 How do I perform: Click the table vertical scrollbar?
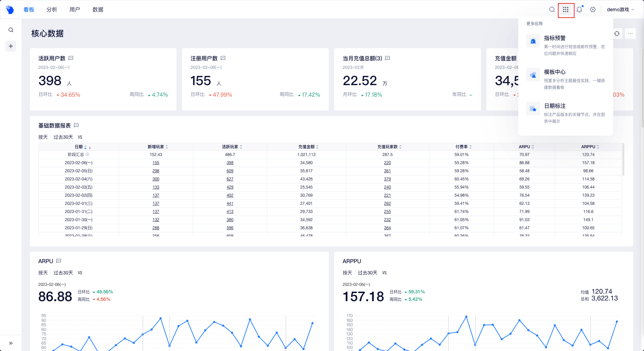[x=623, y=159]
